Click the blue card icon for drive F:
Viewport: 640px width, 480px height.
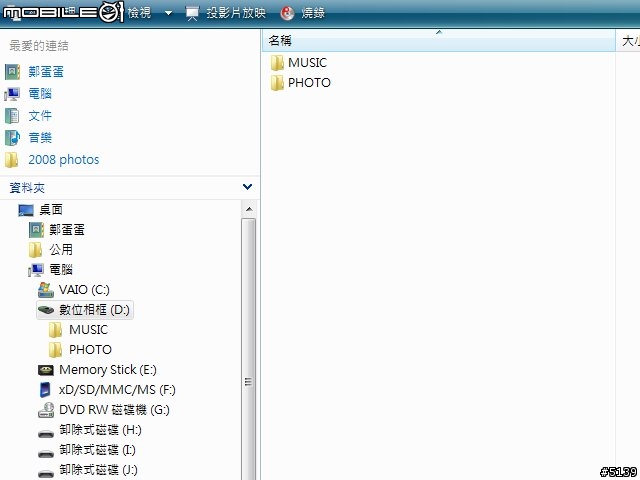[x=45, y=390]
